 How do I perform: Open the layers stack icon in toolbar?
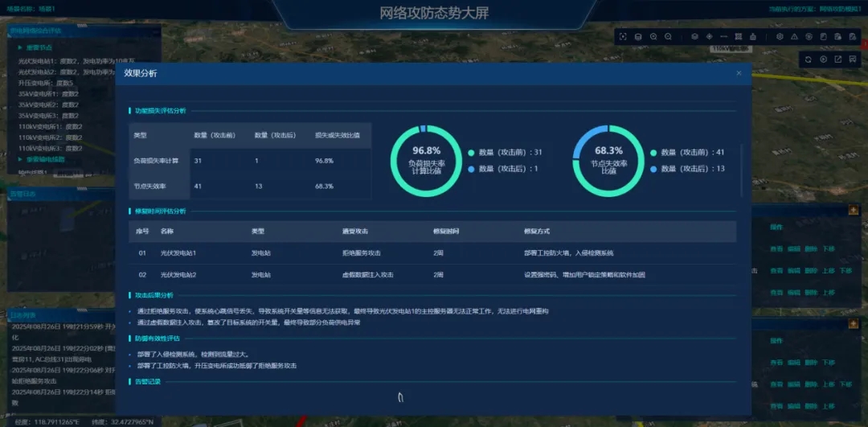click(694, 37)
